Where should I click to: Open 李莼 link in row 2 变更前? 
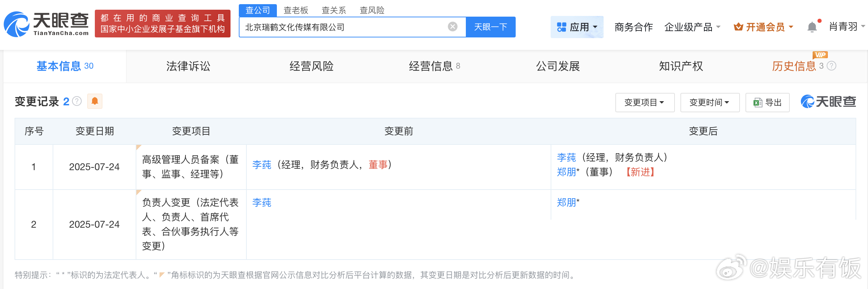coord(262,202)
